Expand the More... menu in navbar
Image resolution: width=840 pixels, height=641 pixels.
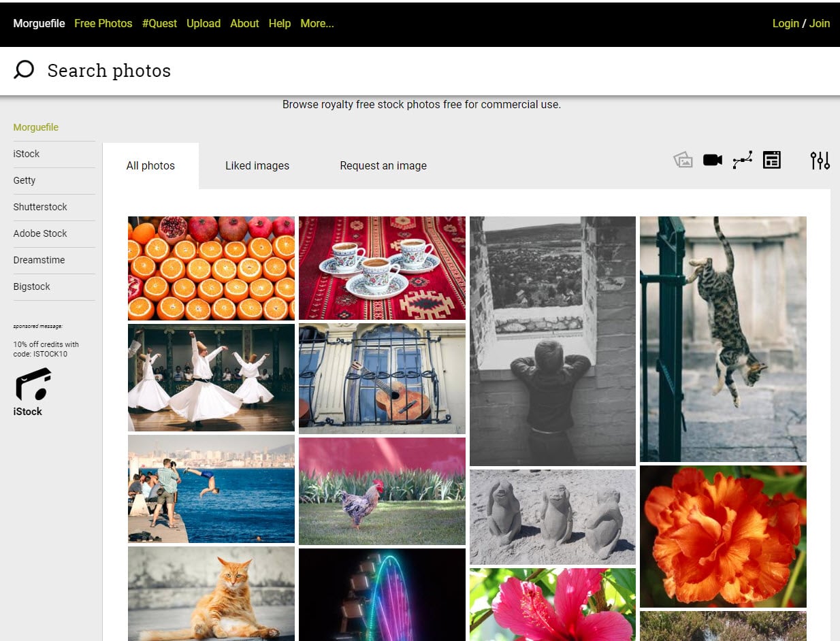tap(317, 23)
